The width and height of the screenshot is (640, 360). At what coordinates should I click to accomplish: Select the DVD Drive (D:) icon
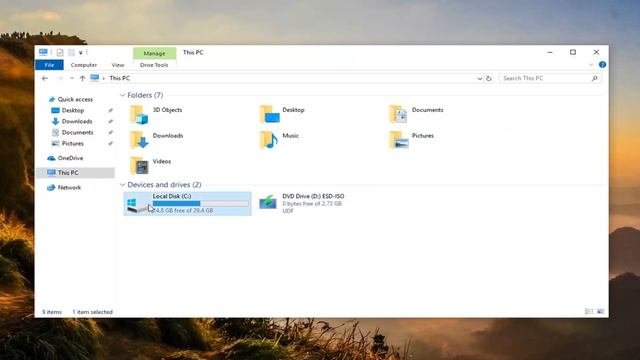[x=268, y=202]
